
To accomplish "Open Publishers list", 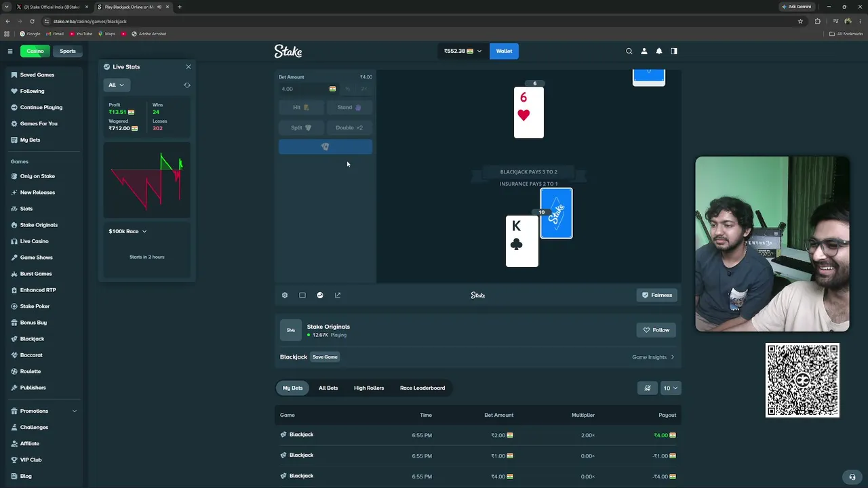I will [x=42, y=388].
